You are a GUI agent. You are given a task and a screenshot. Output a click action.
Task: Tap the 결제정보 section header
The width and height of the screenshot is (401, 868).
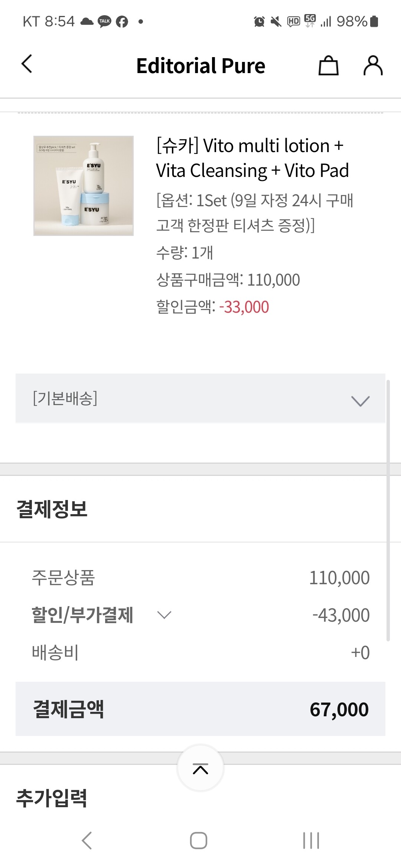coord(52,509)
